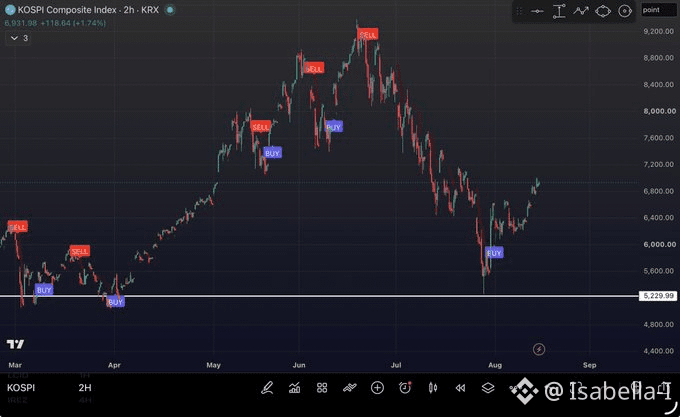Click the +118.64 (+1.74%) change value

pyautogui.click(x=73, y=23)
